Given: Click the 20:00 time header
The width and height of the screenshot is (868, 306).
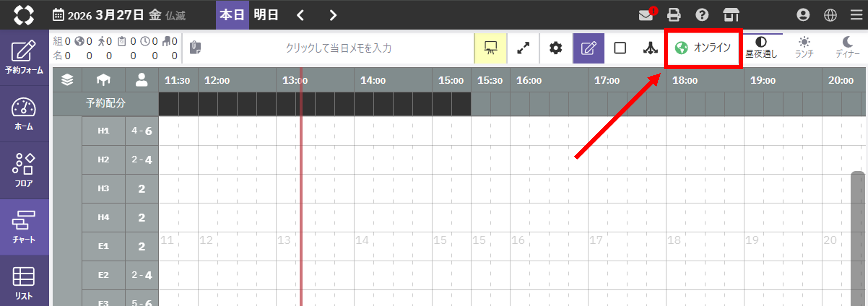Looking at the screenshot, I should pyautogui.click(x=841, y=81).
